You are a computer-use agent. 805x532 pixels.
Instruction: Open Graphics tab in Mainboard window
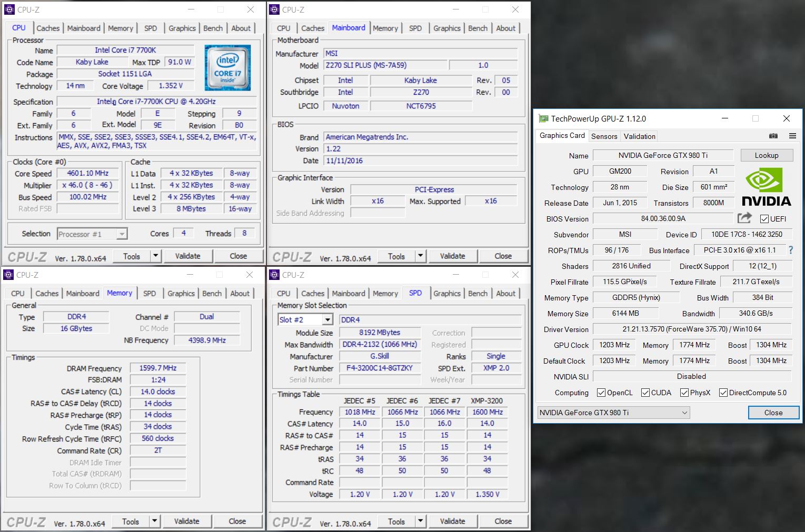(447, 28)
